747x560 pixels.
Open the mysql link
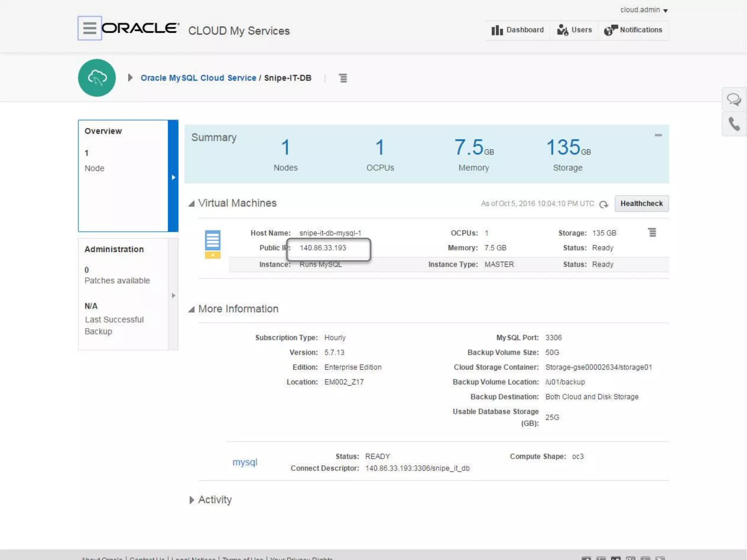(x=245, y=462)
